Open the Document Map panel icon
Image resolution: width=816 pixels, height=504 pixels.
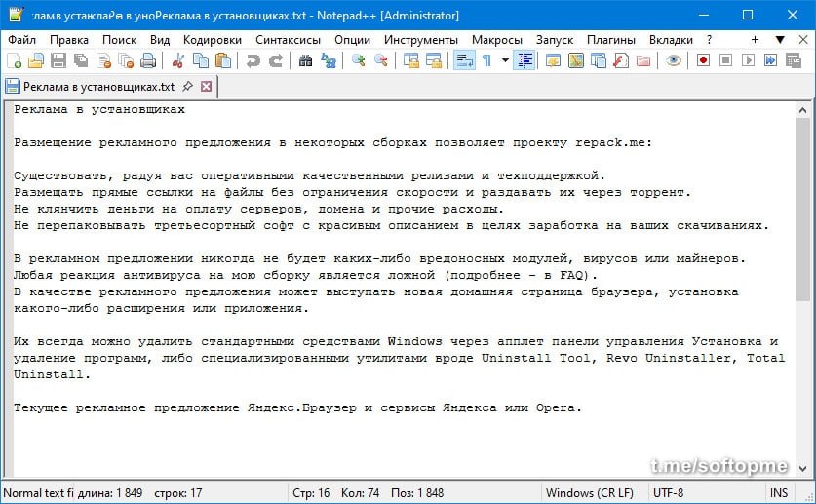(575, 60)
